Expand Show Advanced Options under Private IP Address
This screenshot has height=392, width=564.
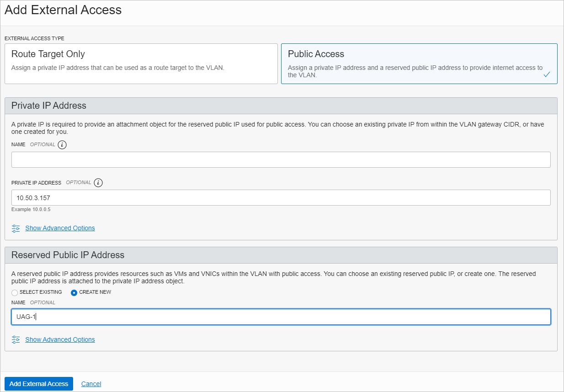(x=60, y=228)
